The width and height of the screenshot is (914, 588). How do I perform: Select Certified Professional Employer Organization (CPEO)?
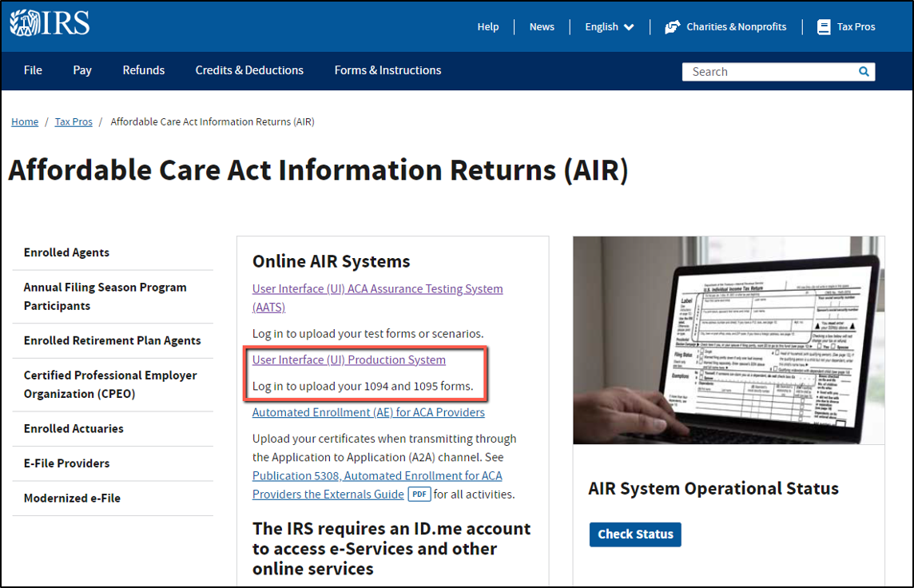coord(110,384)
